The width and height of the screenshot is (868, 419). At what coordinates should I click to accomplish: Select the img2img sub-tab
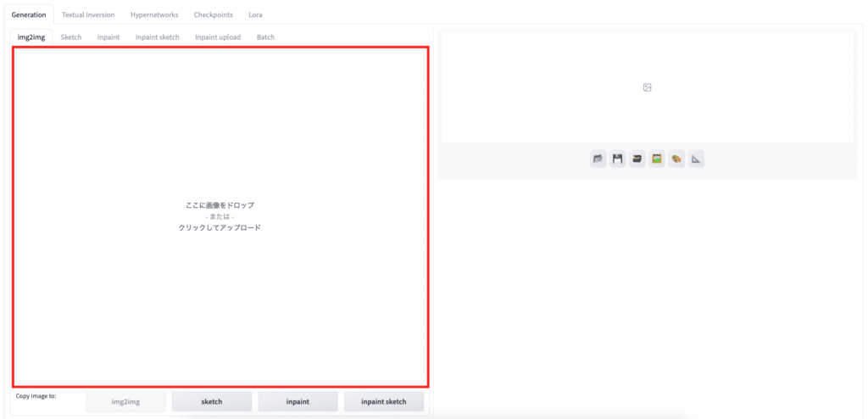point(31,37)
